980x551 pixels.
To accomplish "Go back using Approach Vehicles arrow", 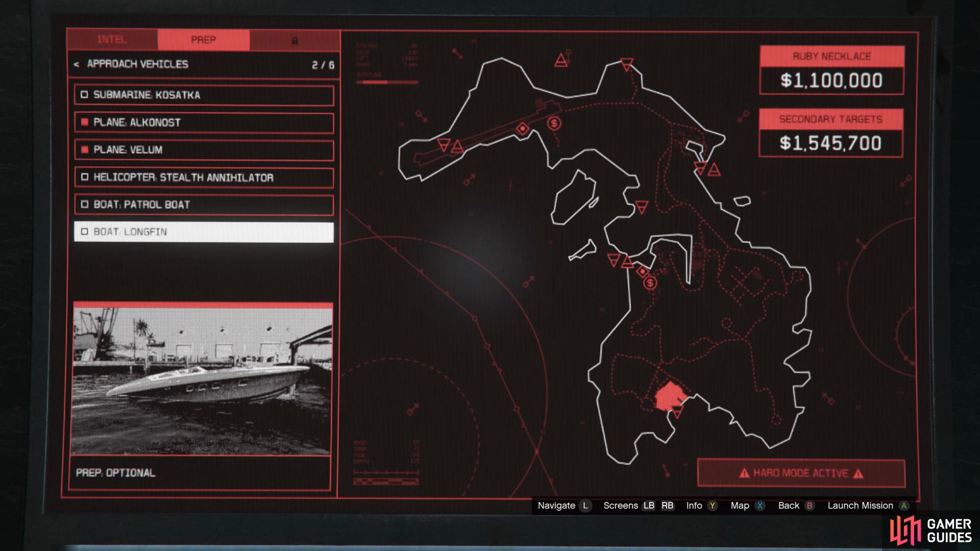I will (x=77, y=64).
